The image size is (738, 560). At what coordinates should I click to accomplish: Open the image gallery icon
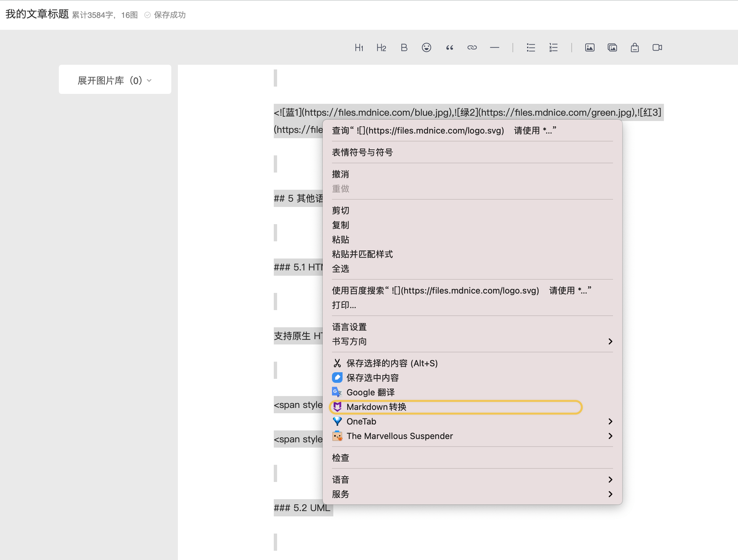(612, 47)
